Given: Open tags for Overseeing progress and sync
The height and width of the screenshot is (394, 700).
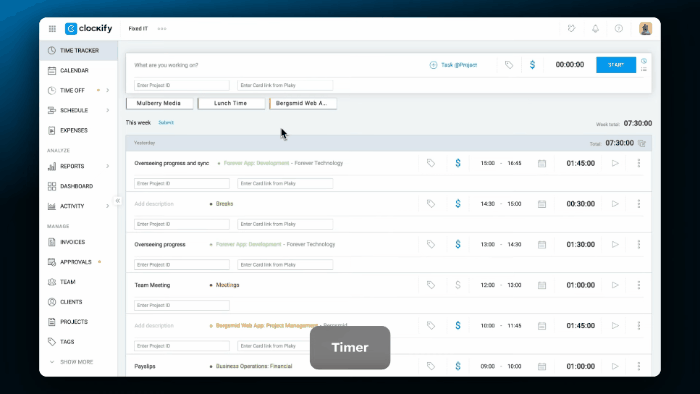Looking at the screenshot, I should pyautogui.click(x=431, y=163).
